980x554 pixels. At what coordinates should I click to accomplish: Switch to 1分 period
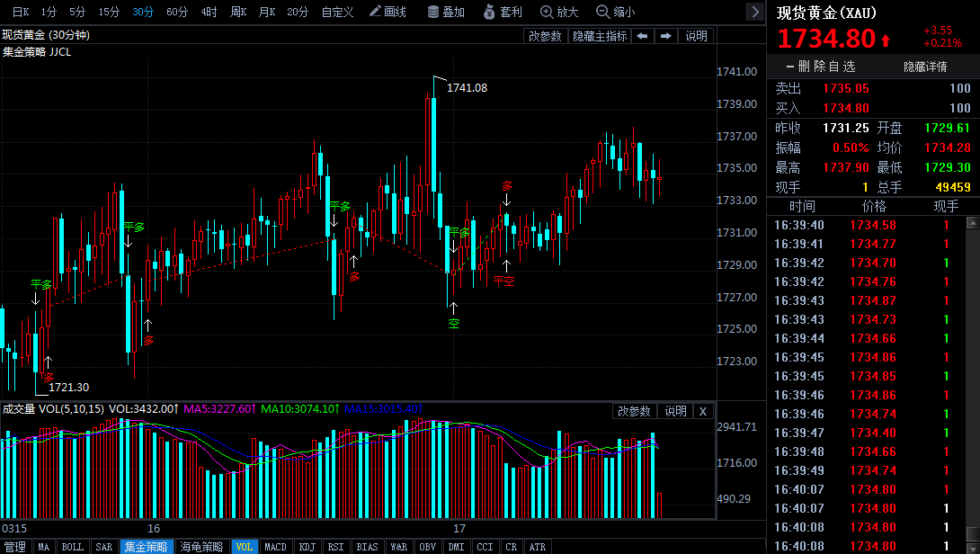point(49,12)
